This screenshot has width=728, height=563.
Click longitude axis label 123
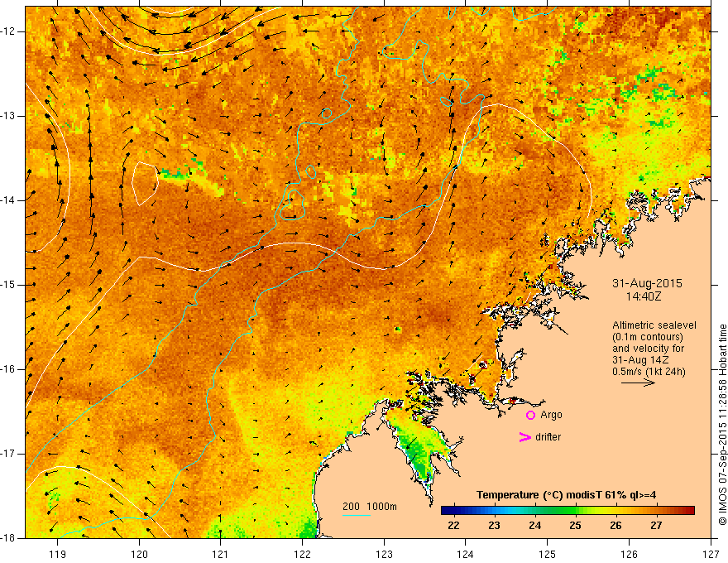pyautogui.click(x=384, y=554)
